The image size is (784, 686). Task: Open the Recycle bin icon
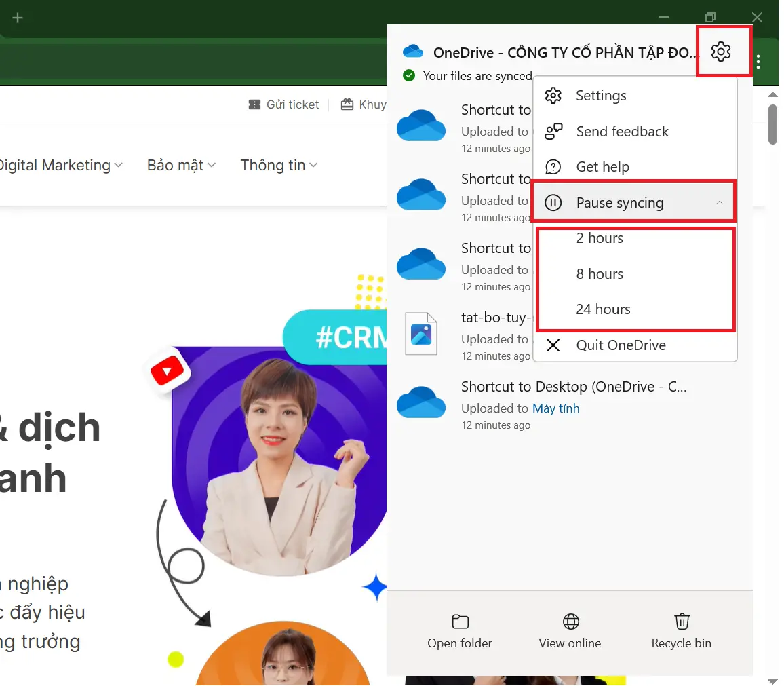(682, 622)
